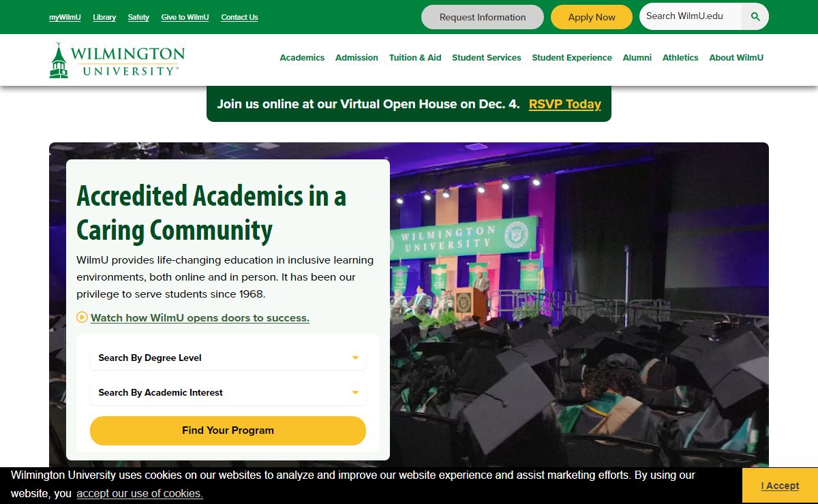This screenshot has height=504, width=818.
Task: Click the search magnifier icon
Action: (x=755, y=16)
